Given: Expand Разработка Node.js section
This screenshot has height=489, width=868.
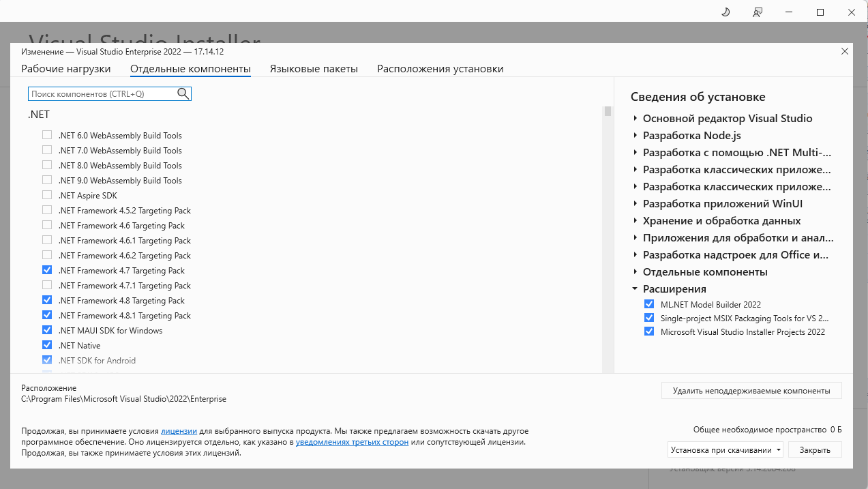Looking at the screenshot, I should pyautogui.click(x=635, y=136).
